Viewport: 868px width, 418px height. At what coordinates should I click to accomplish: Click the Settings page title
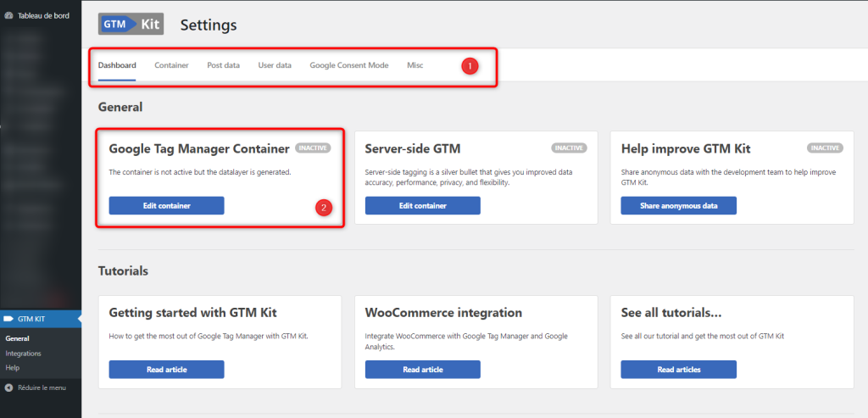(x=209, y=25)
